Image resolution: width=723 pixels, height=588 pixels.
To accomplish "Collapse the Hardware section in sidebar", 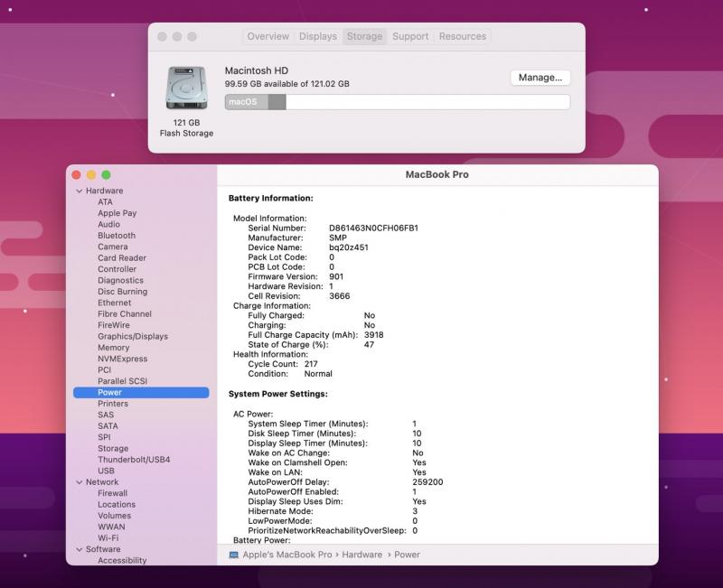I will pos(79,191).
